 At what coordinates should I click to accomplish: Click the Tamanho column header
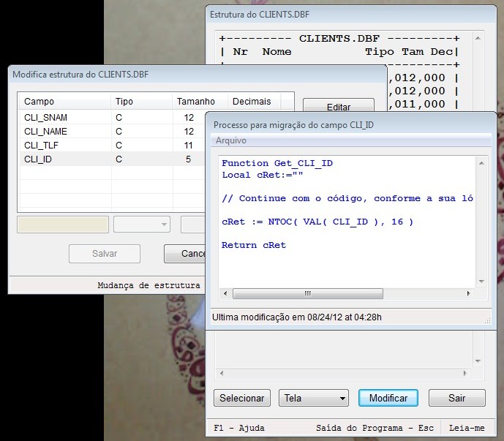click(x=196, y=102)
